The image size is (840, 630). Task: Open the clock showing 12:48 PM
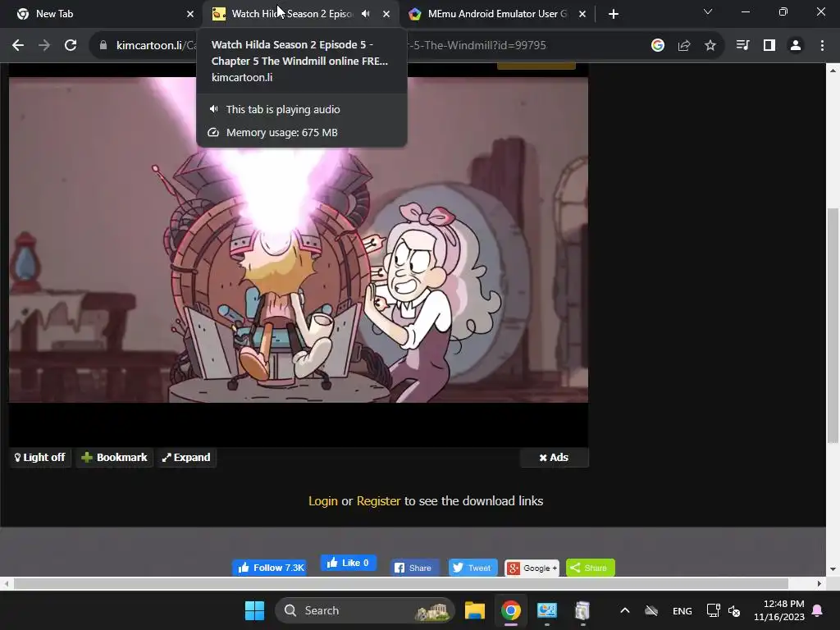(779, 610)
